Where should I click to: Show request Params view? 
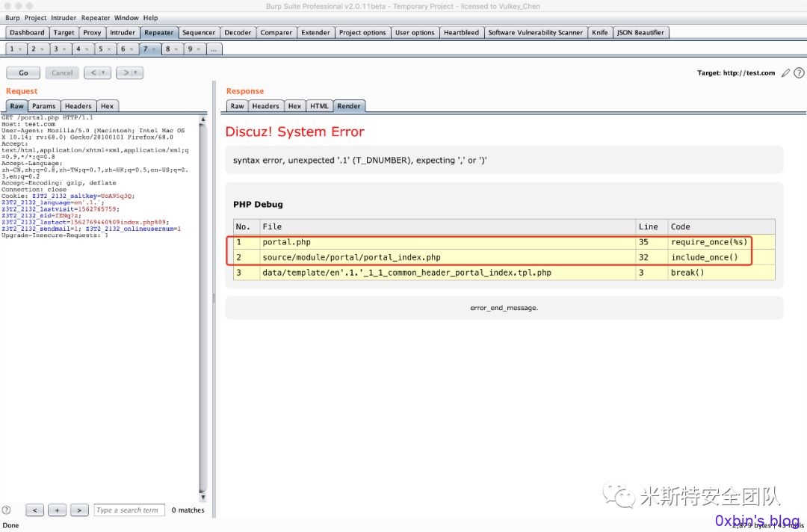44,106
